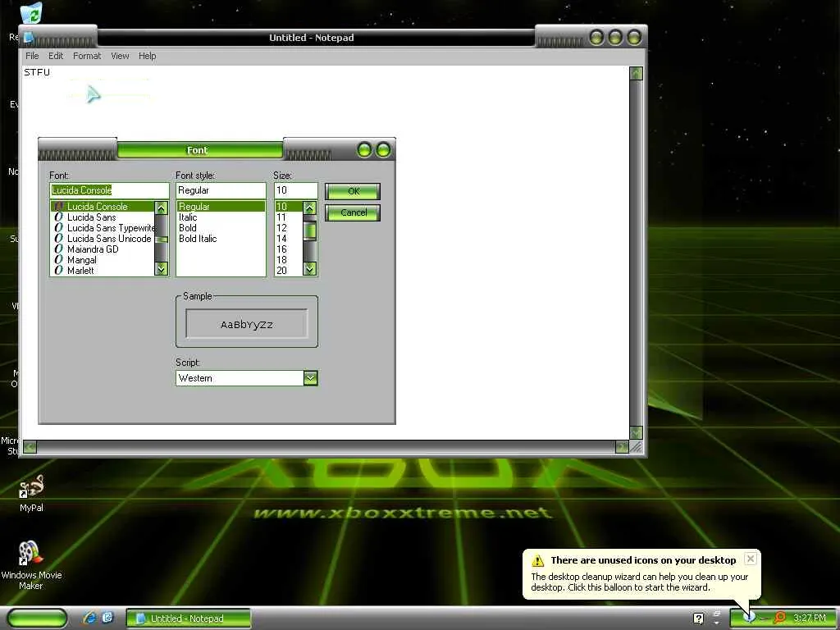Open Windows Movie Maker shortcut
The image size is (840, 630).
(31, 564)
